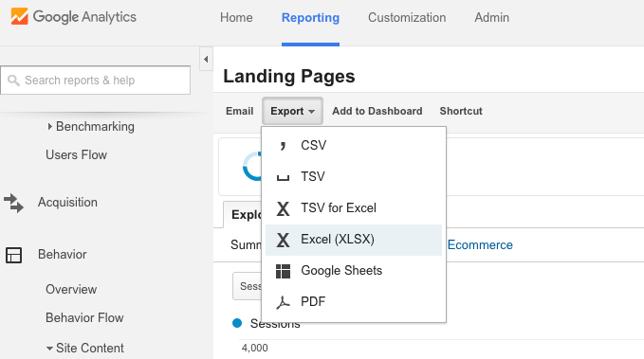Viewport: 644px width, 359px height.
Task: Click the Shortcut button
Action: [x=461, y=111]
